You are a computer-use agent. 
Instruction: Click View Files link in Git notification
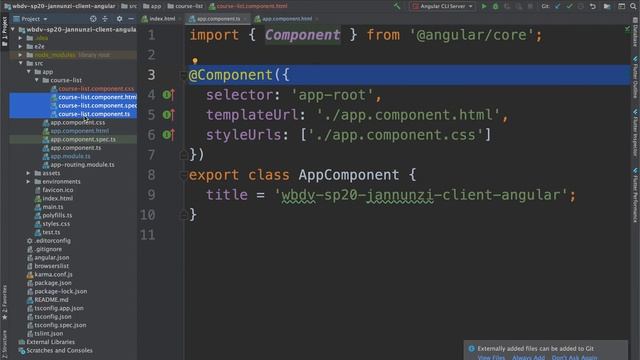[x=491, y=358]
